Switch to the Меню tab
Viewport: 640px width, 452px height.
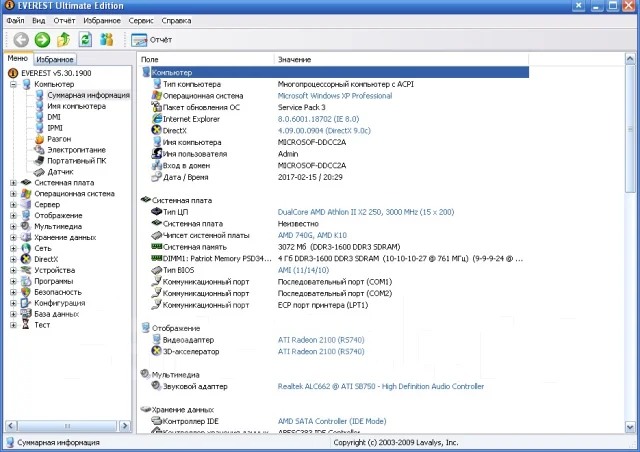[18, 58]
